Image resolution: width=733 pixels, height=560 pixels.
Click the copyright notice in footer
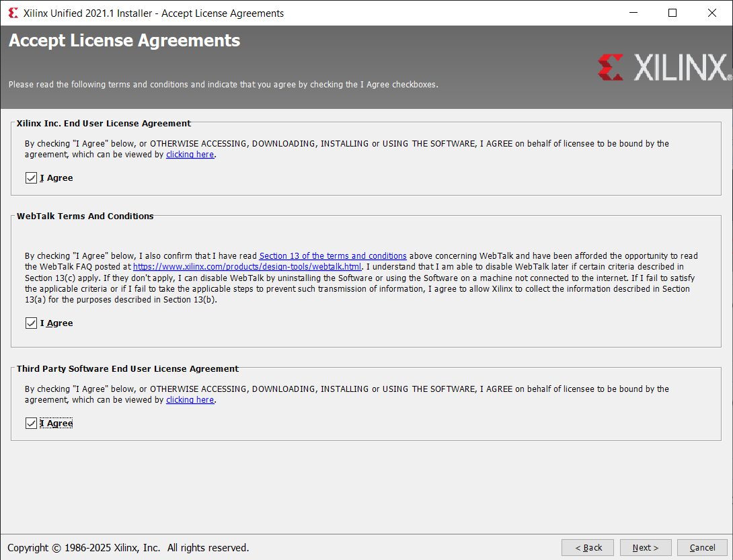pos(128,547)
